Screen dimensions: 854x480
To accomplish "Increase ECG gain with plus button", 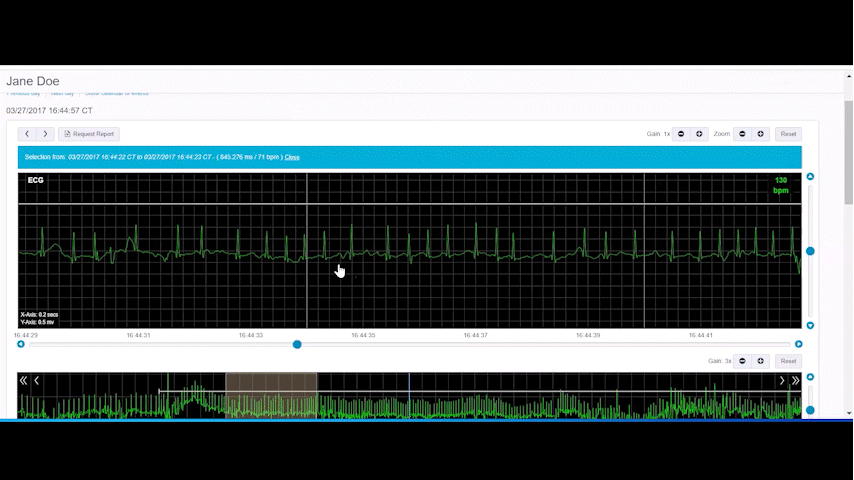I will pyautogui.click(x=699, y=134).
